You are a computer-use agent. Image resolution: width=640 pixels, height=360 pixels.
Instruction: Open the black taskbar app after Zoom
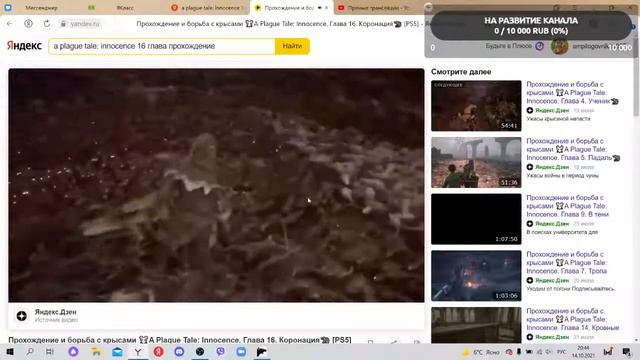click(262, 351)
